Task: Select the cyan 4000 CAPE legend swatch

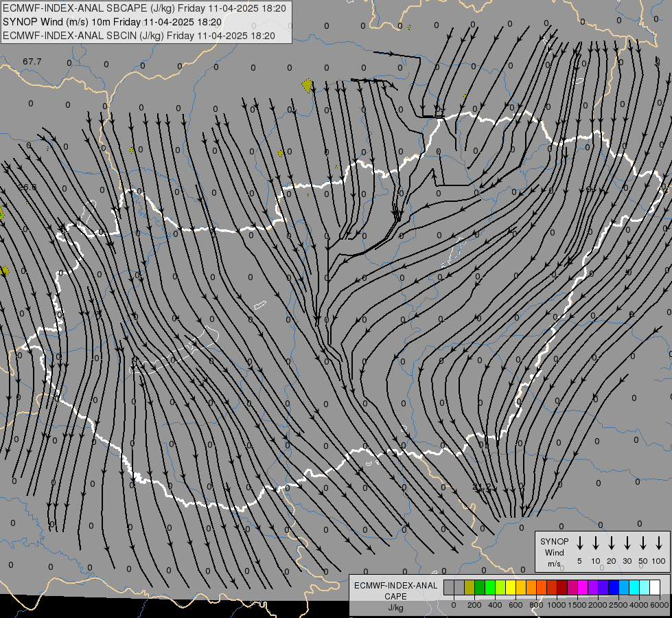Action: pyautogui.click(x=634, y=587)
